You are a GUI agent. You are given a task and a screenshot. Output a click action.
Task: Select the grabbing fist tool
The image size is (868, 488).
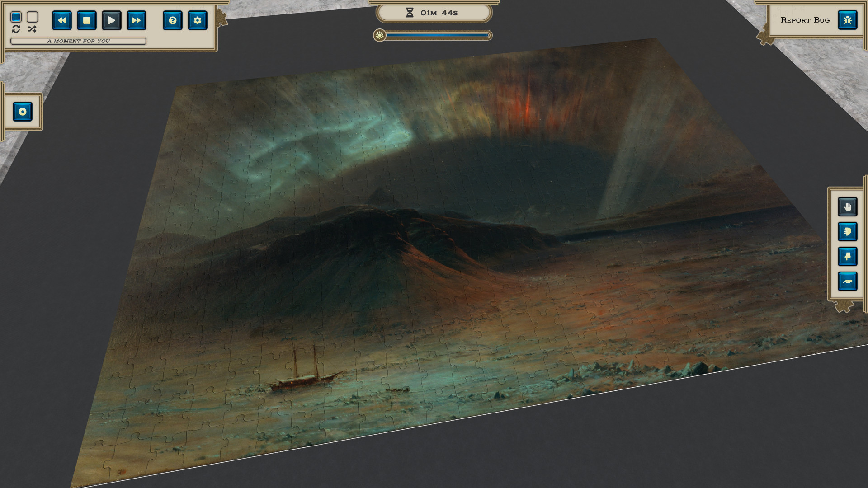click(848, 232)
